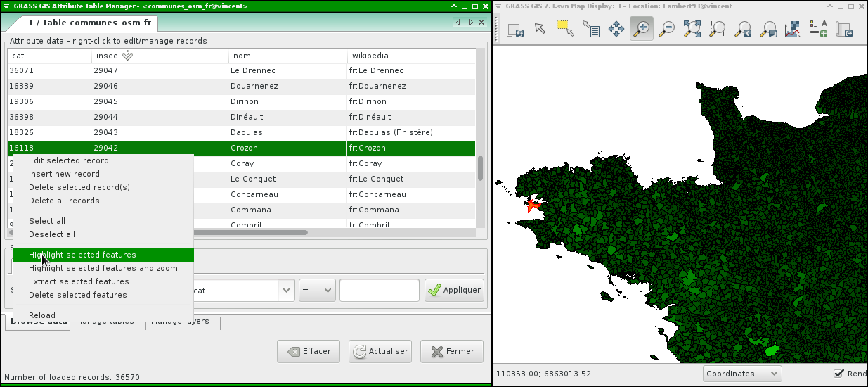Click the Fermer button
Image resolution: width=868 pixels, height=387 pixels.
(452, 351)
